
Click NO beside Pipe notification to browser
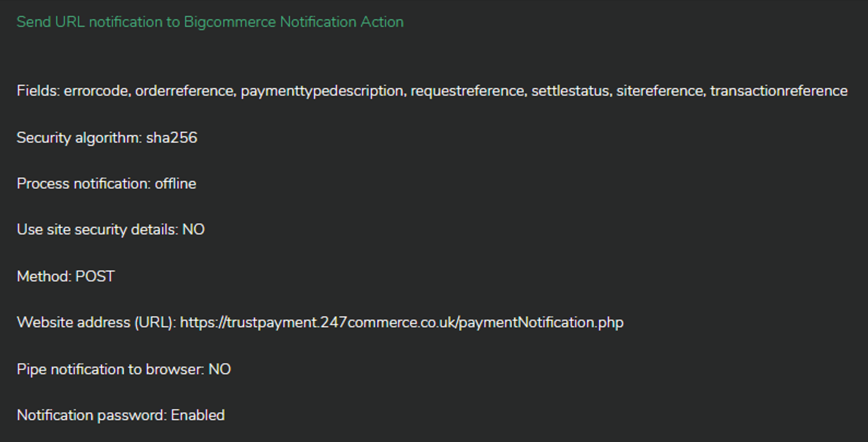pyautogui.click(x=220, y=370)
